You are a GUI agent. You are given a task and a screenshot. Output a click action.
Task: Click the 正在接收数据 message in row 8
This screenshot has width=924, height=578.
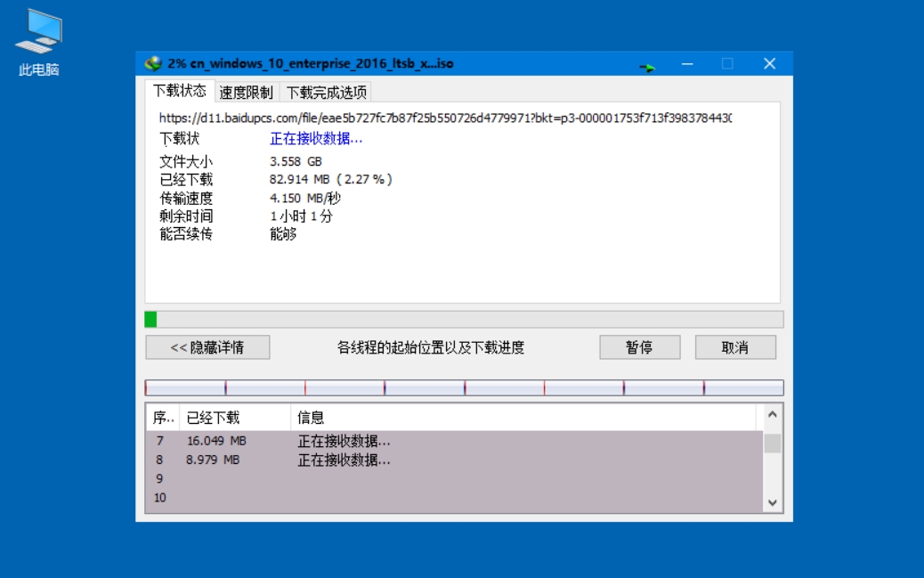344,460
